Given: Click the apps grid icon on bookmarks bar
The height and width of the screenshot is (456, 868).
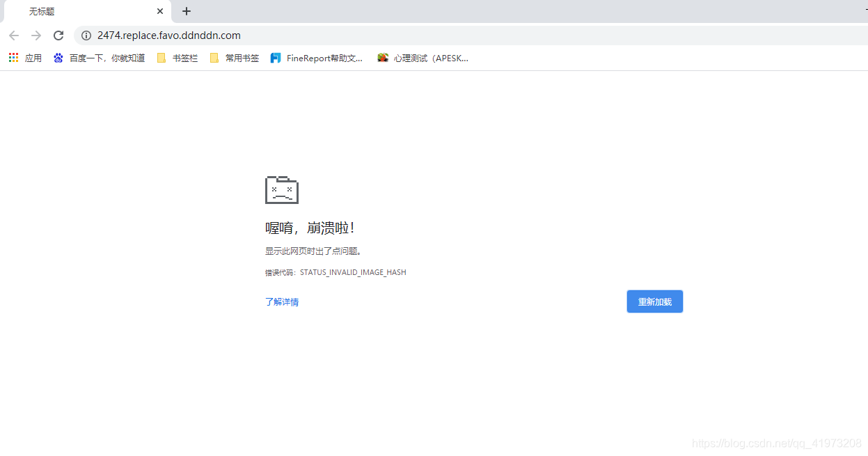Looking at the screenshot, I should point(13,57).
